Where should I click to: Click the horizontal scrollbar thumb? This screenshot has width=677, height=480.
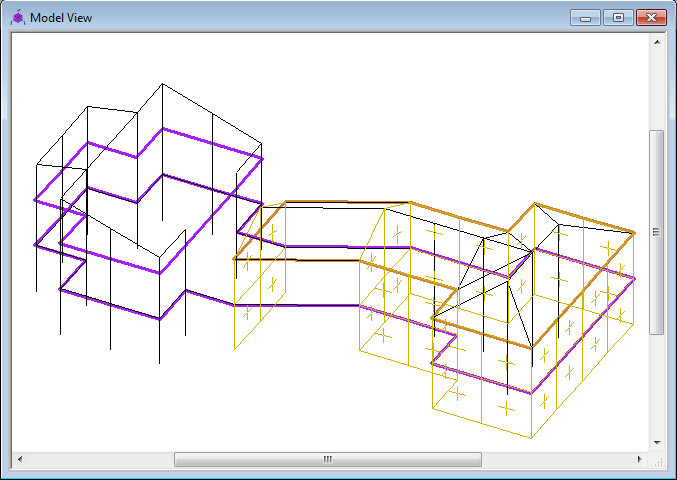click(x=327, y=459)
